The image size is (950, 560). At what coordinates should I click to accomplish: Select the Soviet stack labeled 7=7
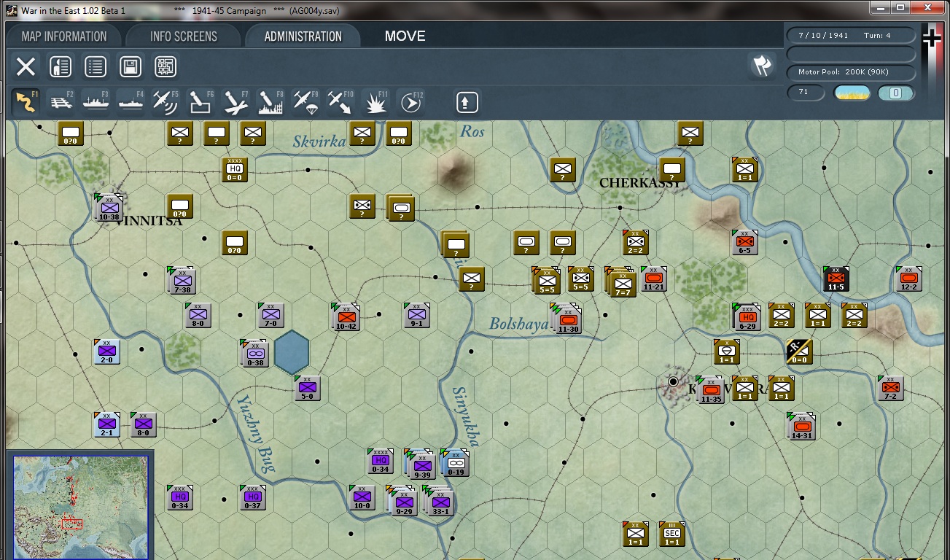pos(621,281)
